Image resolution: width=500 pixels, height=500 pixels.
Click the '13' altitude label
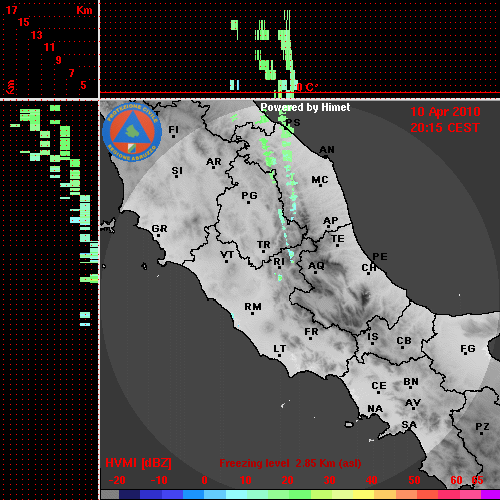click(x=37, y=35)
